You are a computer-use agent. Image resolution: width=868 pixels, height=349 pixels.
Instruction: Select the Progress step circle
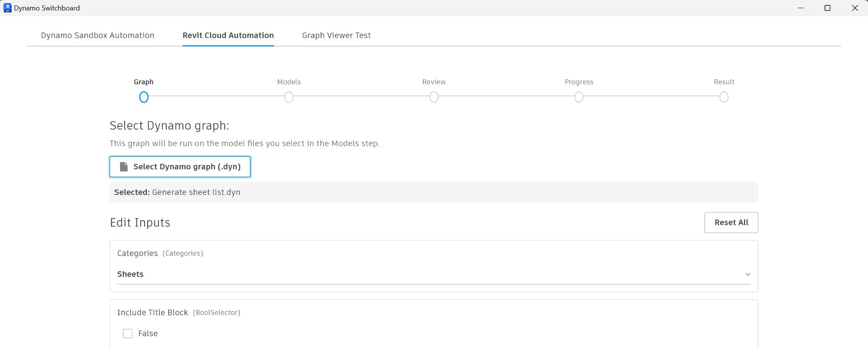point(579,97)
